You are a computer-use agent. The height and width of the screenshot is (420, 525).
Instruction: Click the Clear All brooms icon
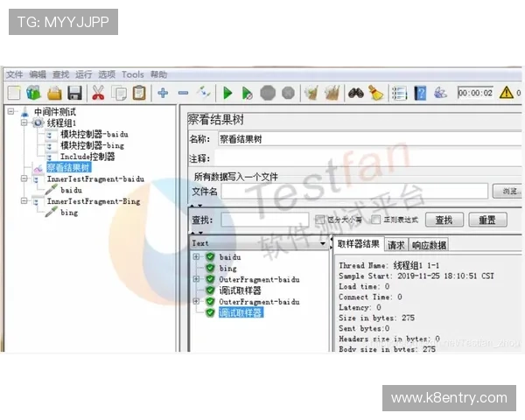(332, 93)
